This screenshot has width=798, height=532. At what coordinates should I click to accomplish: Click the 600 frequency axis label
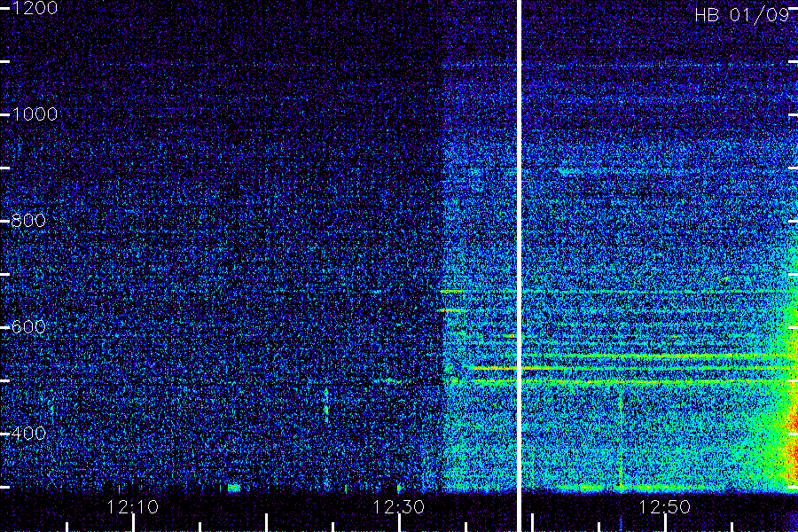click(28, 327)
